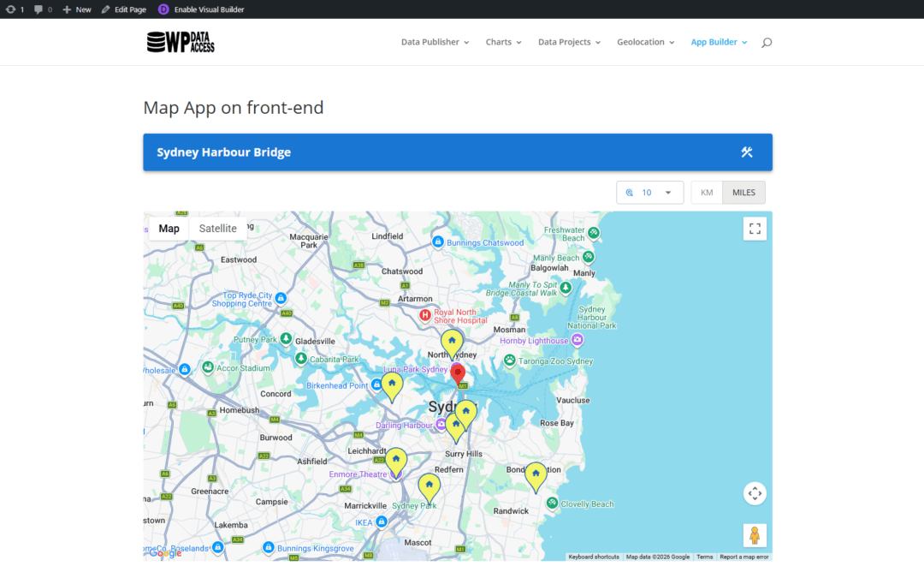
Task: Click Clovelly Beach pin
Action: pyautogui.click(x=552, y=504)
